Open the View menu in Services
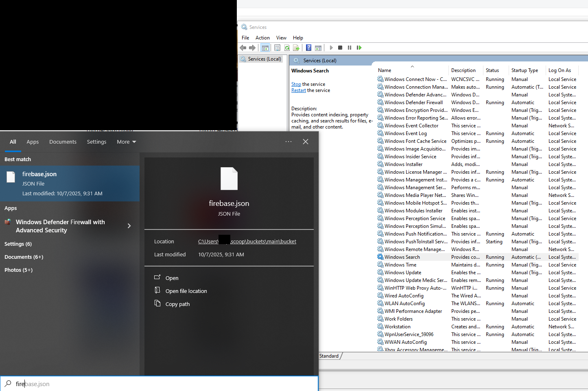 281,38
